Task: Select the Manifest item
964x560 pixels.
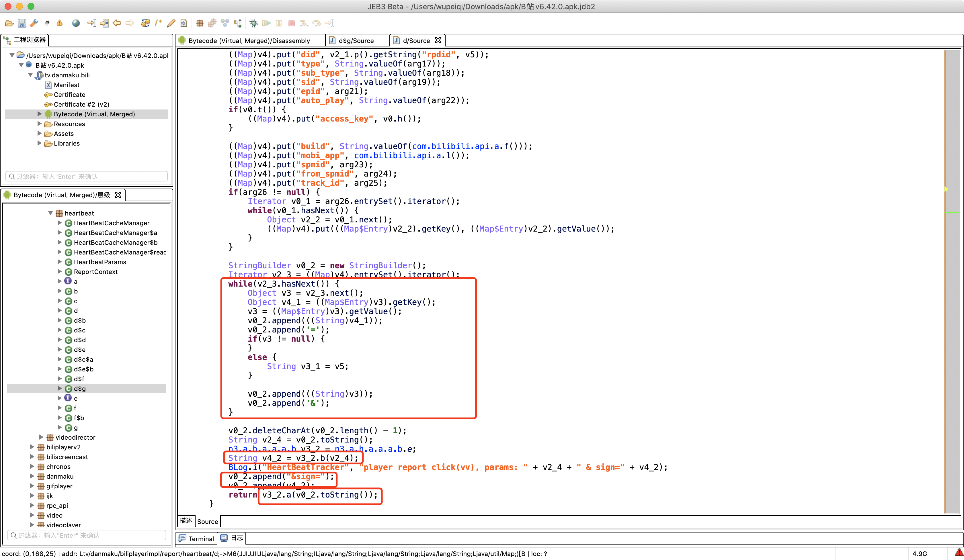Action: tap(67, 85)
